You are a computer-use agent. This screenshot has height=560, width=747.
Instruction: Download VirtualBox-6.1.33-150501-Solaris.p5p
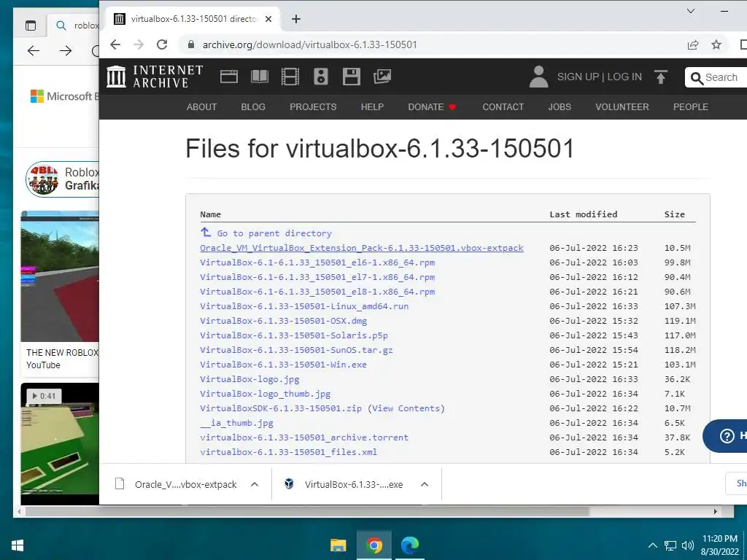coord(293,335)
